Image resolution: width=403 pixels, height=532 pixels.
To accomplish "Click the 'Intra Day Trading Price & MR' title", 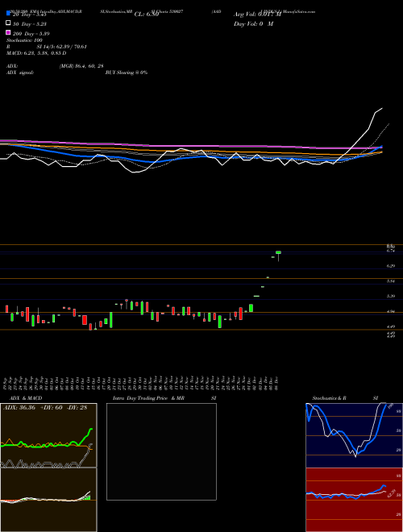I will pos(148,398).
